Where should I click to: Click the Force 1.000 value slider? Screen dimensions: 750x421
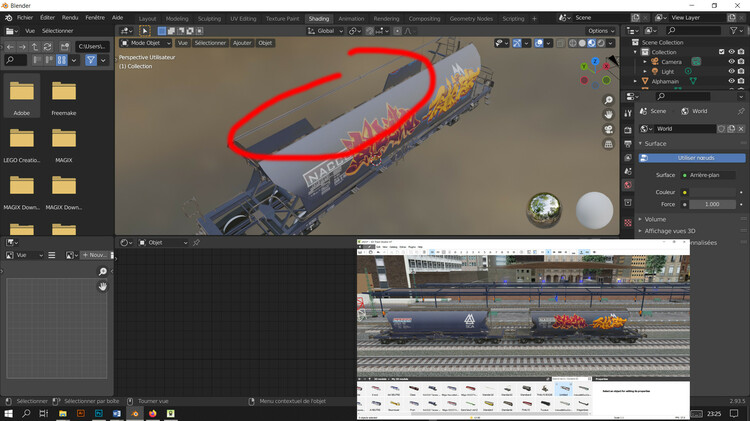click(713, 204)
